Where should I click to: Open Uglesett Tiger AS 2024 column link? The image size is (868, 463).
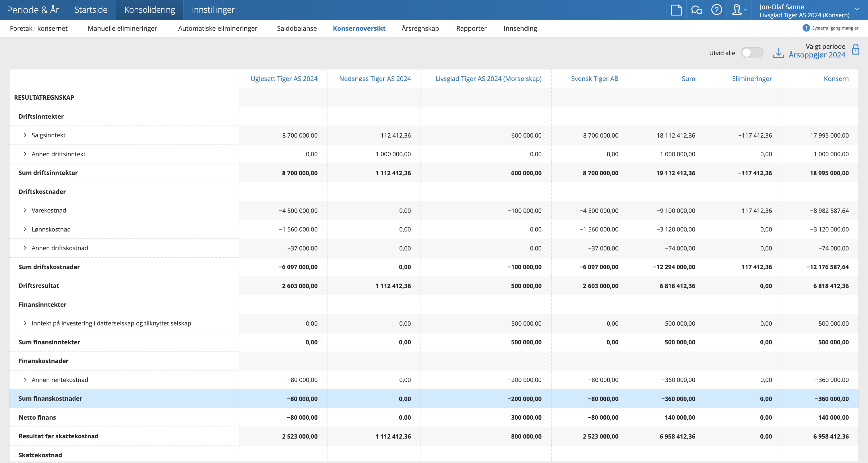(x=284, y=79)
